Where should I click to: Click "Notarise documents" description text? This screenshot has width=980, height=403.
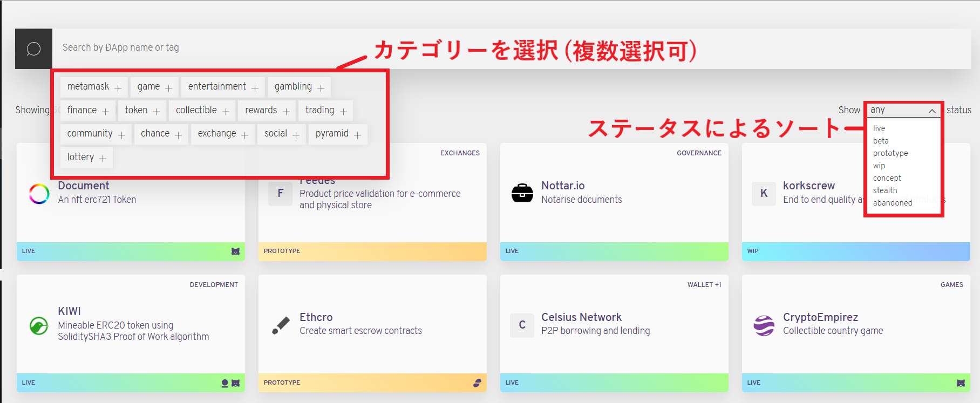pos(582,200)
